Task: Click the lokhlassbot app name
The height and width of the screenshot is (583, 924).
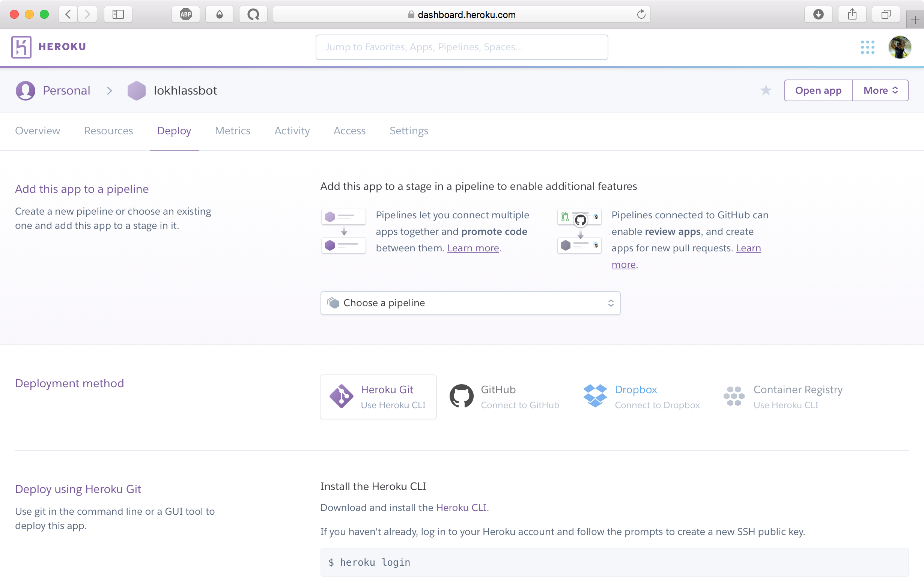Action: [185, 90]
